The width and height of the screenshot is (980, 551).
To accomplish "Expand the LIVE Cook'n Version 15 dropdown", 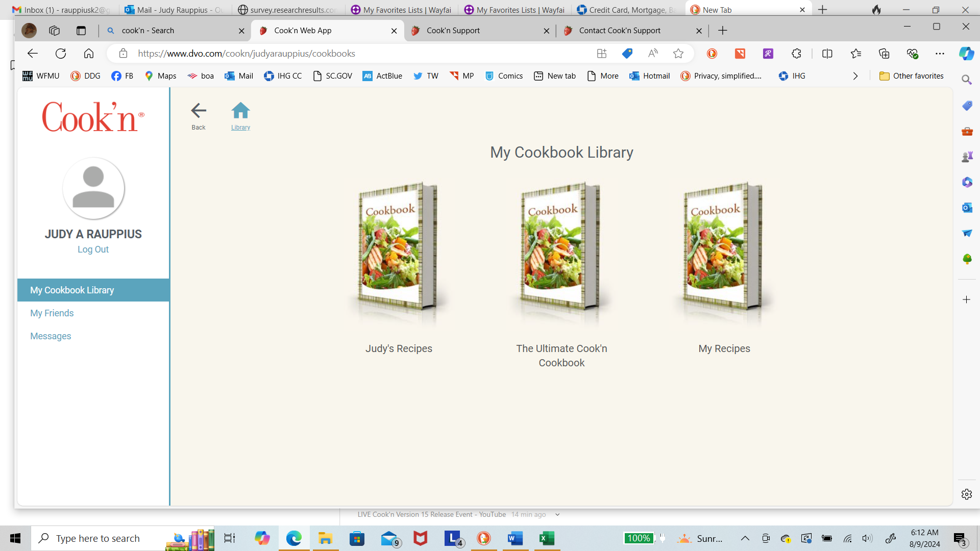I will 557,514.
